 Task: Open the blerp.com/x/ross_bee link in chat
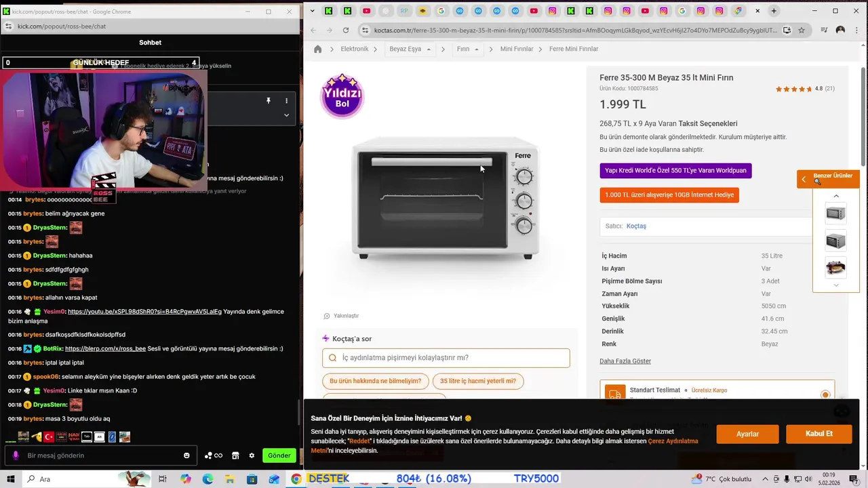pyautogui.click(x=105, y=348)
